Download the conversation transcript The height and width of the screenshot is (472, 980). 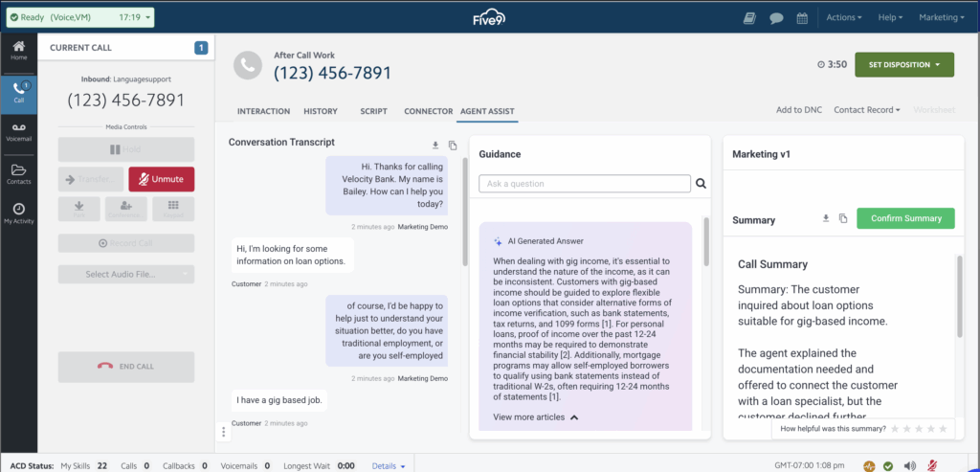pyautogui.click(x=435, y=145)
